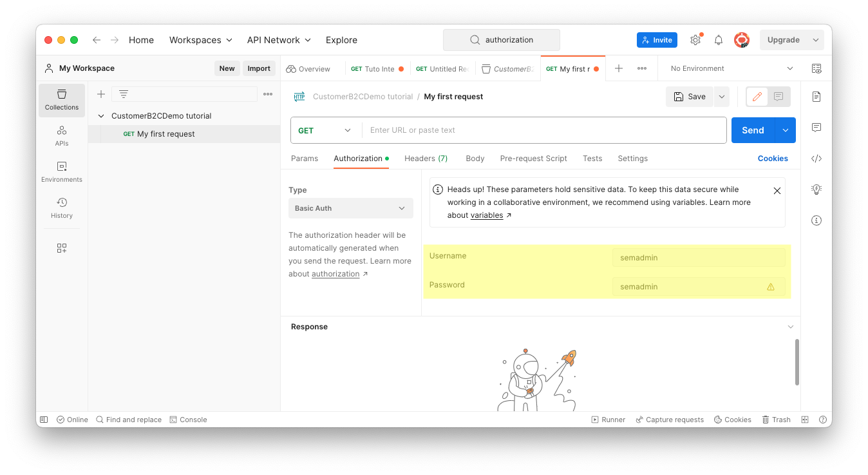Open the HTTP method GET dropdown
Screen dimensions: 868x475
coord(326,130)
